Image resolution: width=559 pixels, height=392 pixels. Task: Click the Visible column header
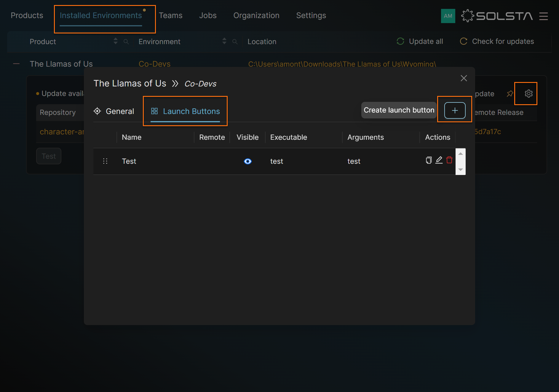tap(247, 137)
